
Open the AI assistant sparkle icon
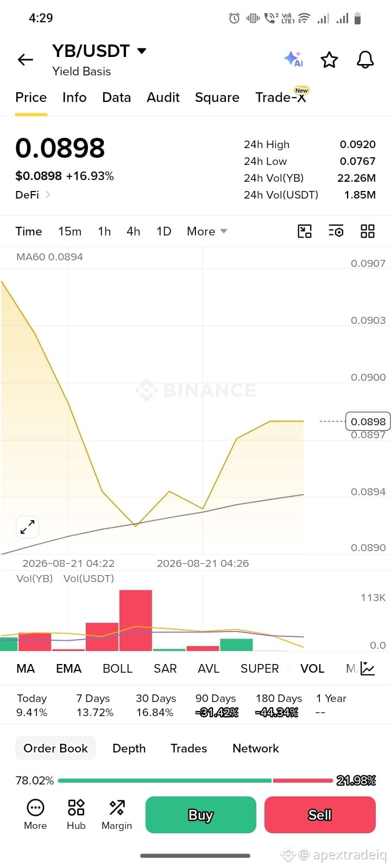point(293,59)
